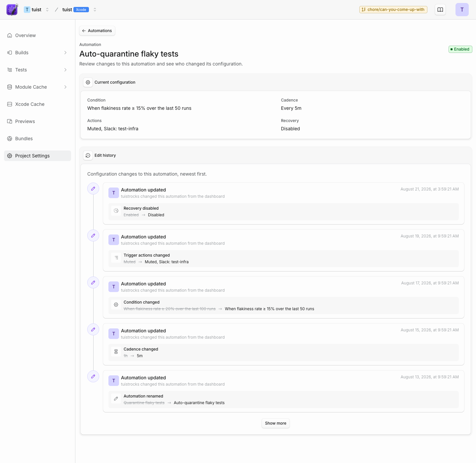This screenshot has height=463, width=476.
Task: Click the Module Cache database icon
Action: (x=10, y=87)
